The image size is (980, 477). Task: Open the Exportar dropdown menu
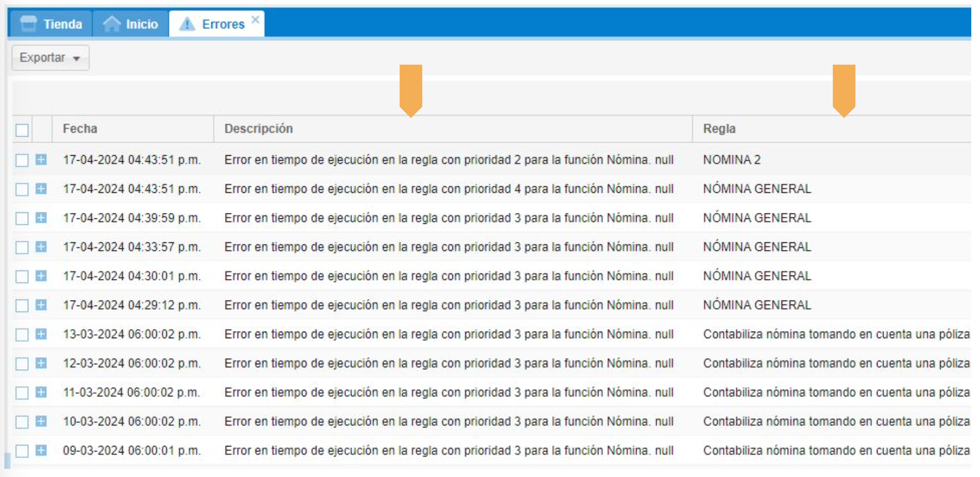50,58
